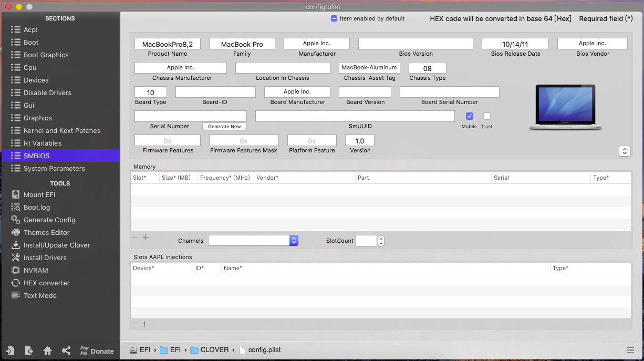Click the export configuration icon in bottom bar
This screenshot has height=361, width=644.
pyautogui.click(x=29, y=350)
